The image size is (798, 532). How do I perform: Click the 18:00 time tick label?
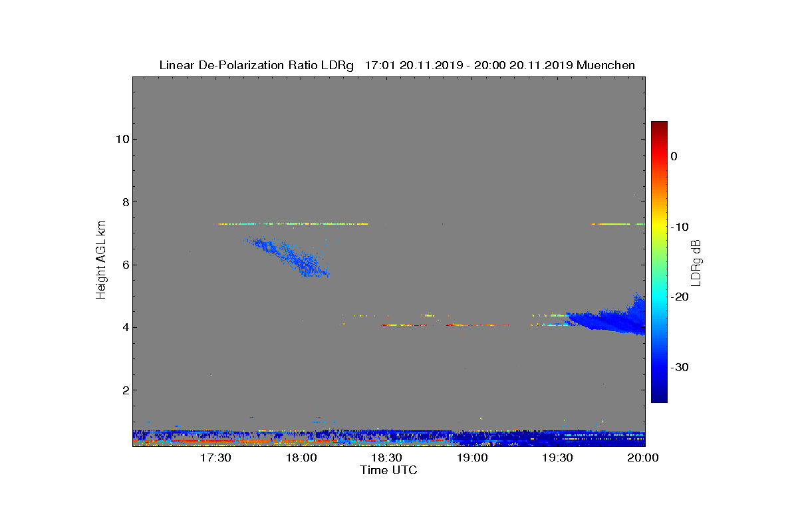point(301,458)
